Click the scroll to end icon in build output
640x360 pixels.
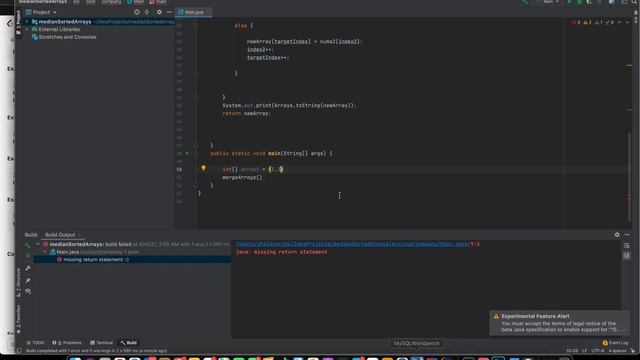point(627,256)
